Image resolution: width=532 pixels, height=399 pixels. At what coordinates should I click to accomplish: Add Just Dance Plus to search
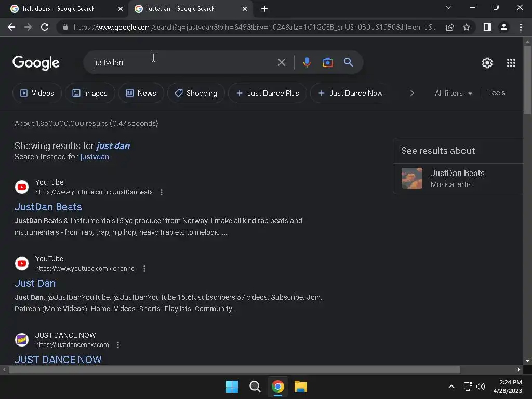point(268,93)
